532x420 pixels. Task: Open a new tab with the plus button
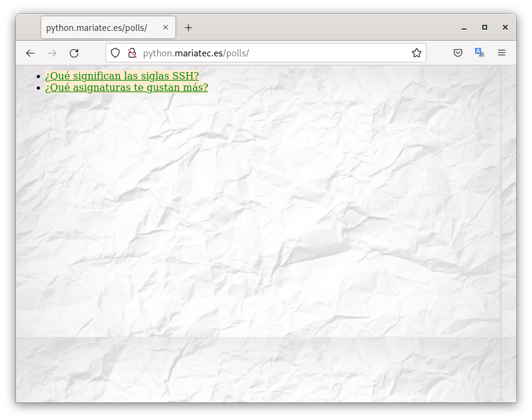(189, 28)
